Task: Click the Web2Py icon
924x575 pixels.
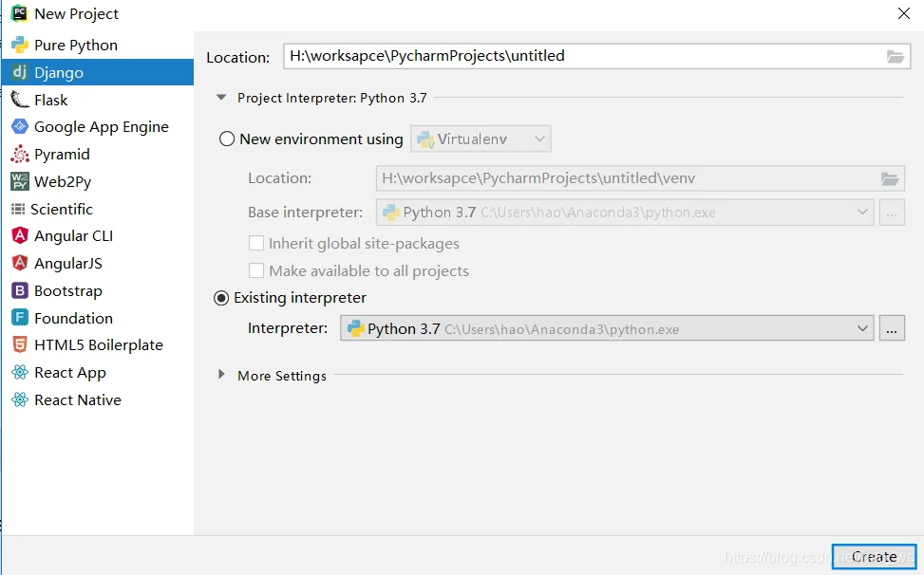Action: tap(19, 182)
